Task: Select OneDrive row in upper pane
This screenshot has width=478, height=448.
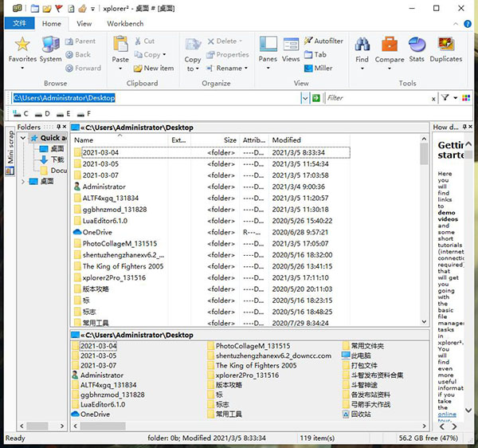Action: point(212,233)
